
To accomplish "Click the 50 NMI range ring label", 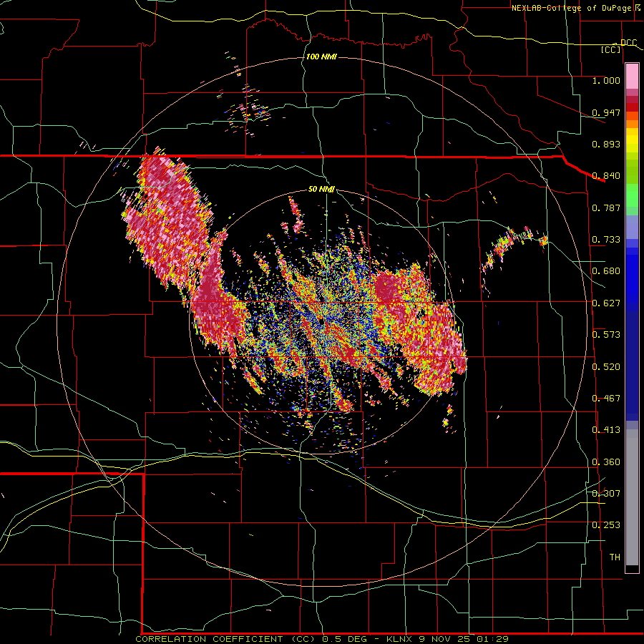I will [321, 189].
